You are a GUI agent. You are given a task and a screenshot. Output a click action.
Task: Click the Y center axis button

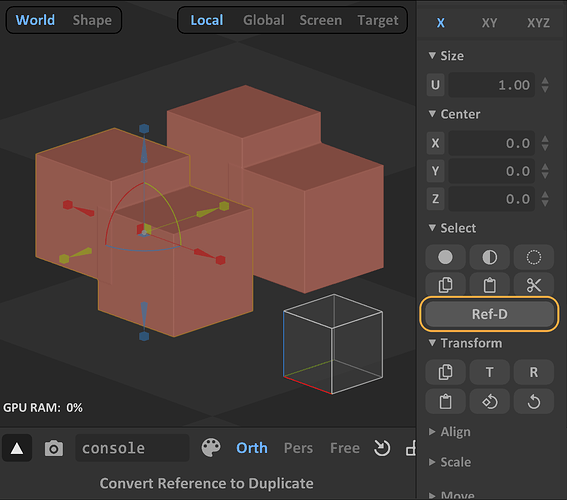pyautogui.click(x=435, y=171)
